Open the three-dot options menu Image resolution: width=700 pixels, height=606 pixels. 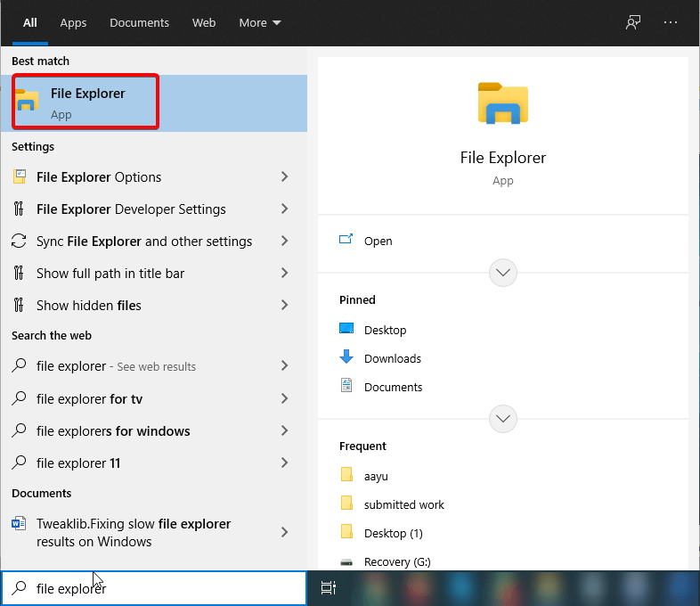point(671,22)
